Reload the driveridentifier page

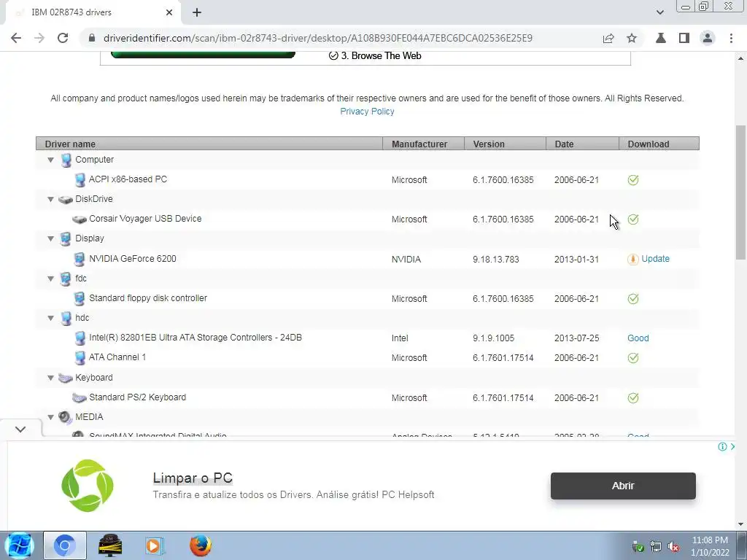click(x=63, y=38)
